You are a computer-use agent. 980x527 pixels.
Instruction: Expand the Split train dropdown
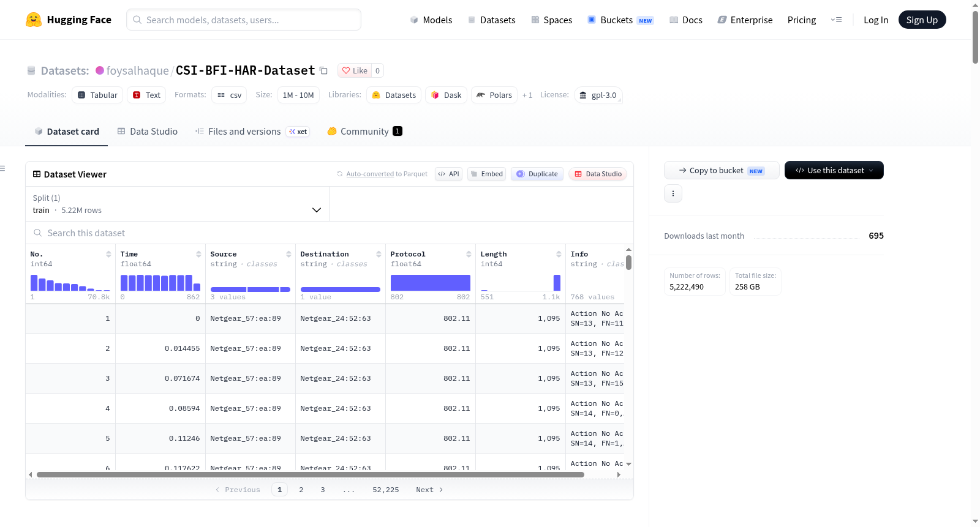tap(177, 204)
